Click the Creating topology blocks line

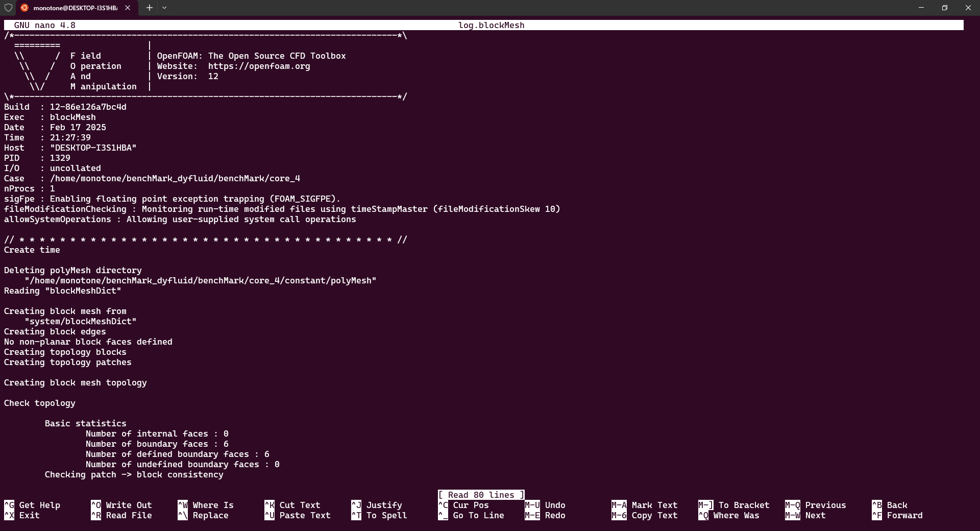(65, 352)
